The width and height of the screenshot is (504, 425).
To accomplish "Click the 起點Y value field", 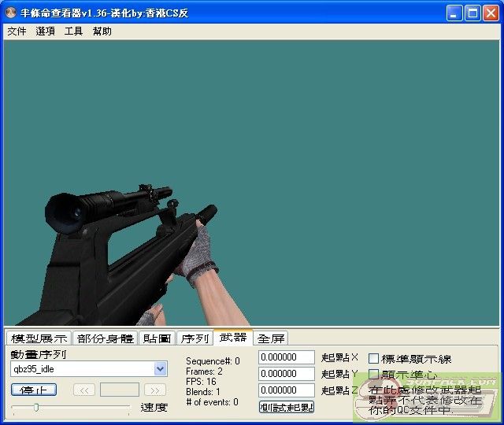I will (x=287, y=374).
